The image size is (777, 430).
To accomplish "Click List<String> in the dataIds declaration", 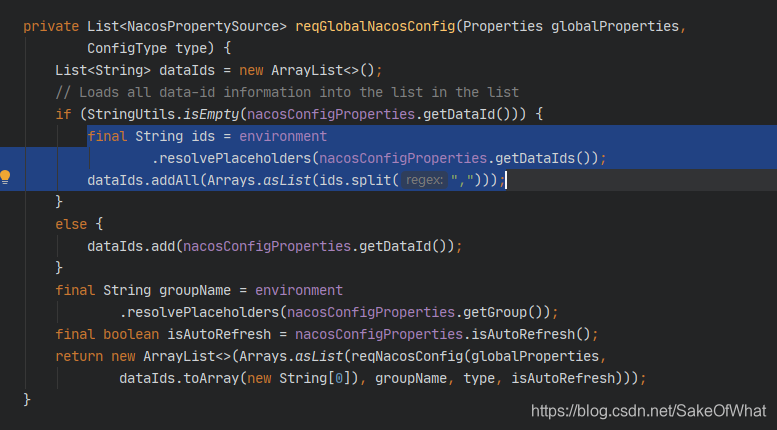I will point(103,70).
